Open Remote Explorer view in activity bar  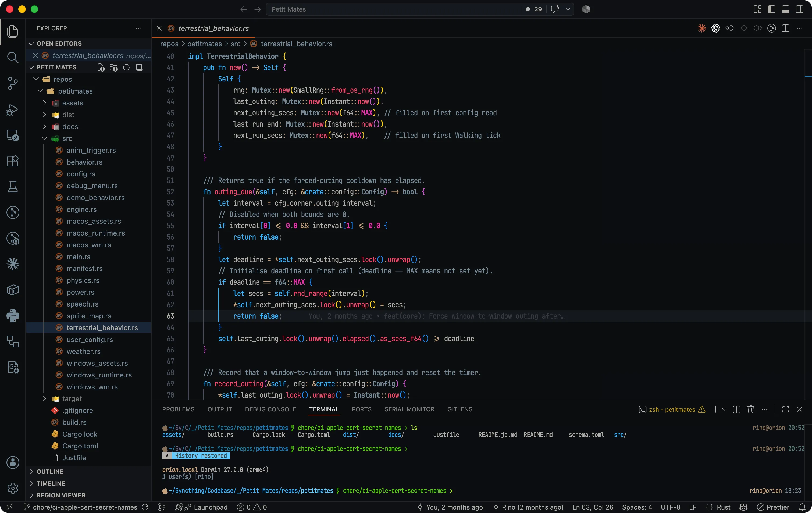(12, 135)
